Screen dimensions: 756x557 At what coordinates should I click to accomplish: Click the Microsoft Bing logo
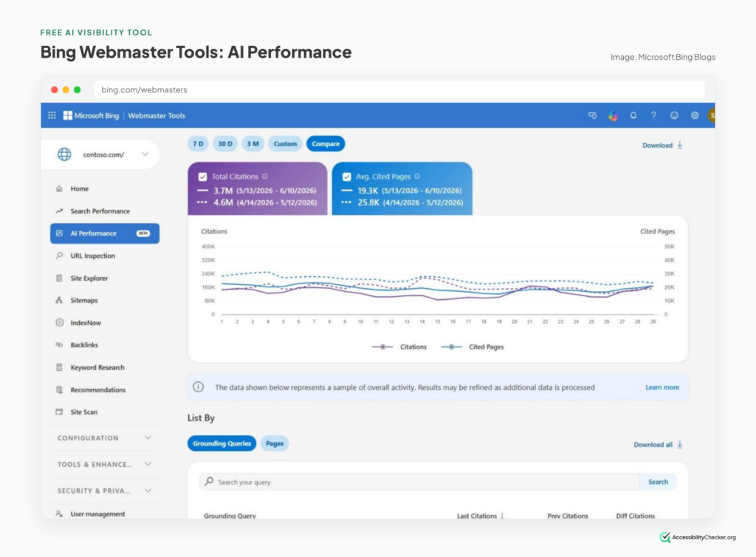coord(91,115)
